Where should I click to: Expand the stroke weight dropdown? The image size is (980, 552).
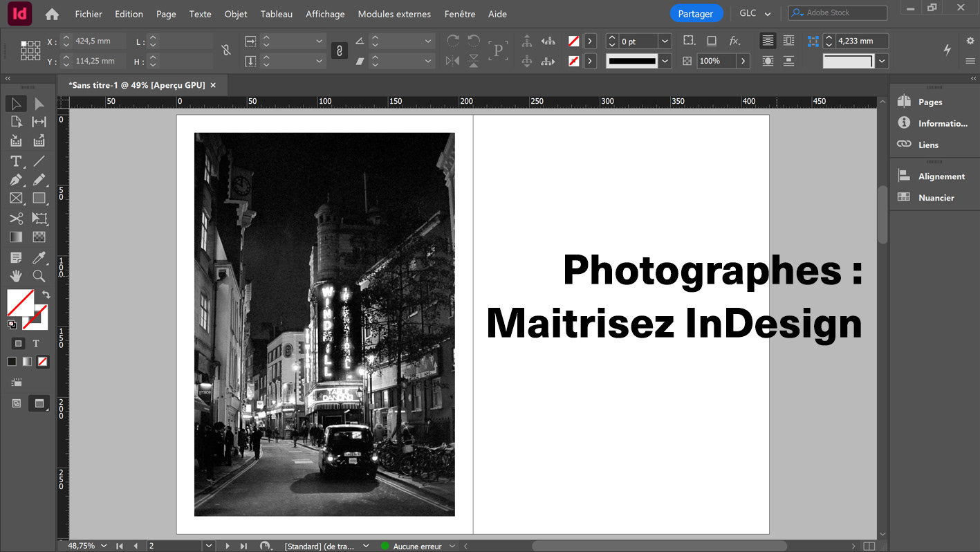(665, 42)
